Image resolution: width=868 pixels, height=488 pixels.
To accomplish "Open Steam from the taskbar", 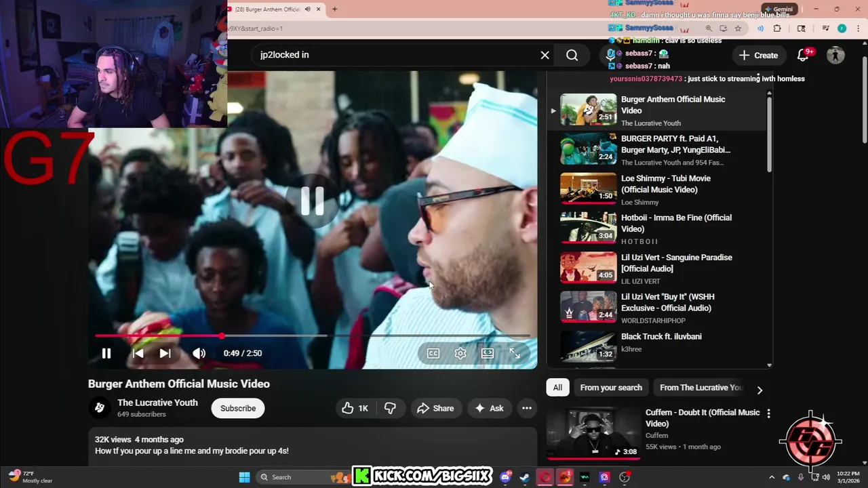I will pos(525,477).
